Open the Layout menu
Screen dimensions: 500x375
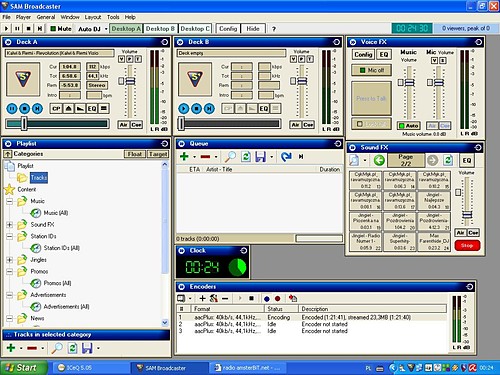[93, 17]
